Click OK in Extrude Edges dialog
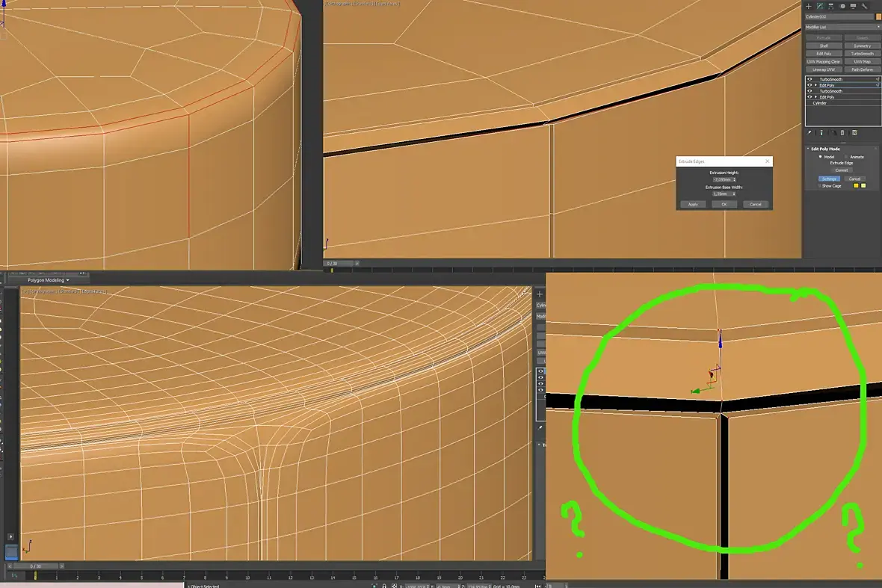Image resolution: width=882 pixels, height=588 pixels. coord(724,204)
